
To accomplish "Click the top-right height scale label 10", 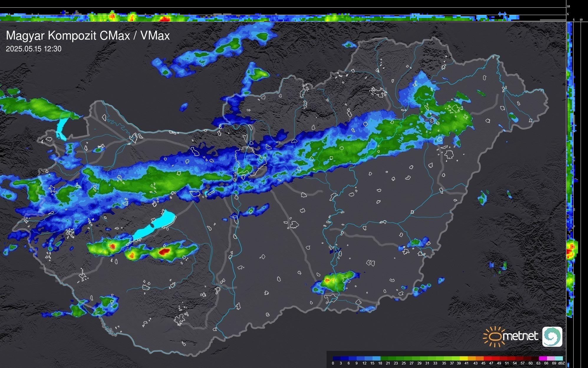I will point(568,6).
